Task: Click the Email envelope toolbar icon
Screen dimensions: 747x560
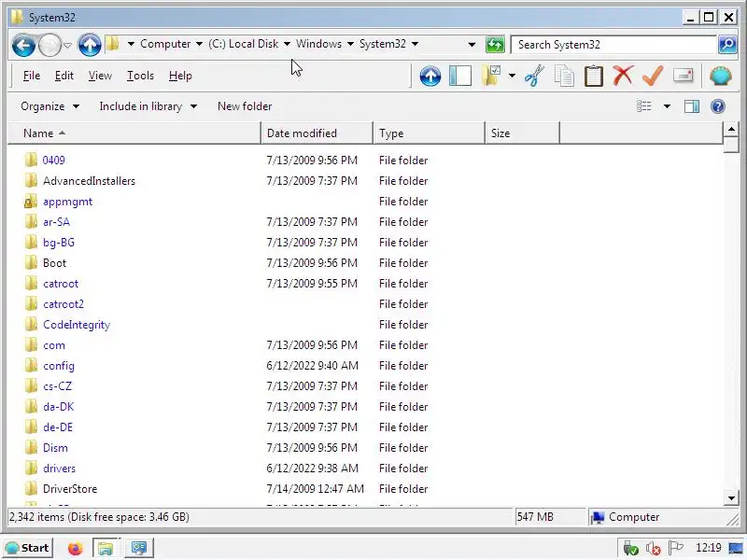Action: (x=684, y=76)
